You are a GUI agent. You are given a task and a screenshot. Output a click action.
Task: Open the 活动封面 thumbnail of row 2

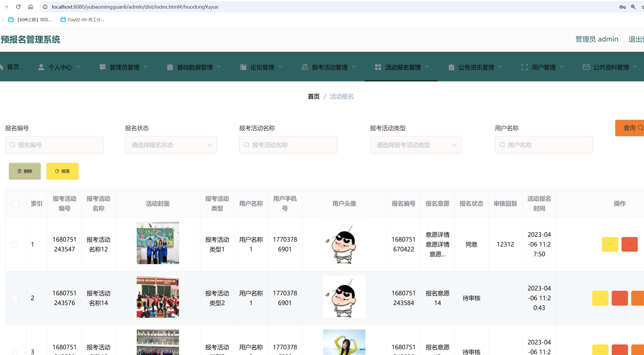coord(158,297)
